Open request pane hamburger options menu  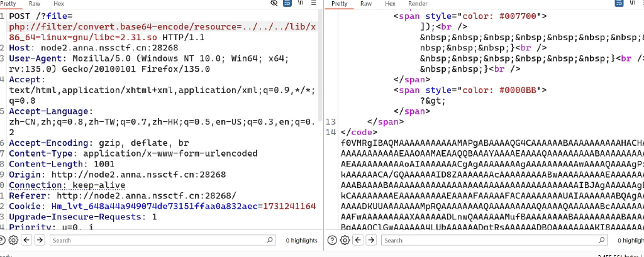[314, 3]
